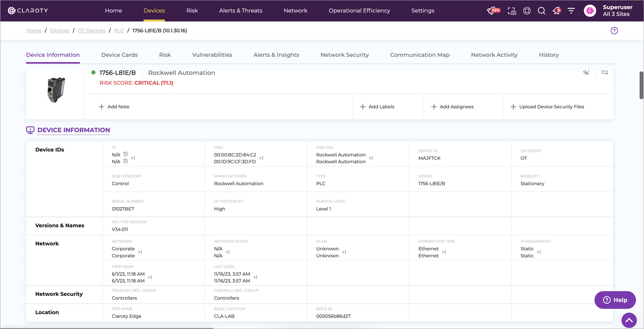Expand the +1 in the Network Scope field
The width and height of the screenshot is (644, 329).
point(227,252)
